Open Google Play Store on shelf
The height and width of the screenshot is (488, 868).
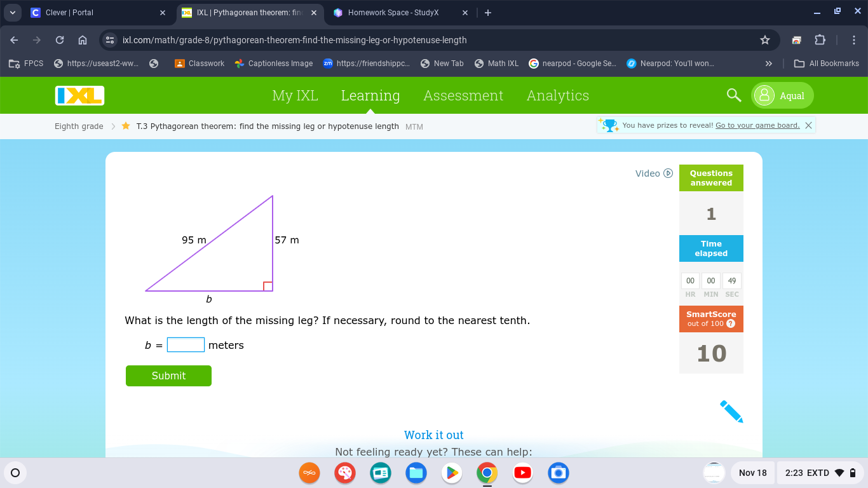click(452, 473)
